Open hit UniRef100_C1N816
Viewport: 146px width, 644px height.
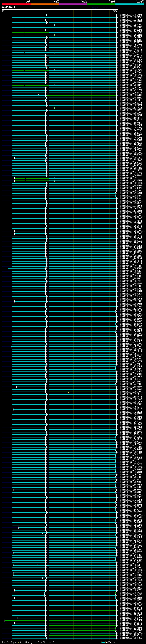coord(131,20)
